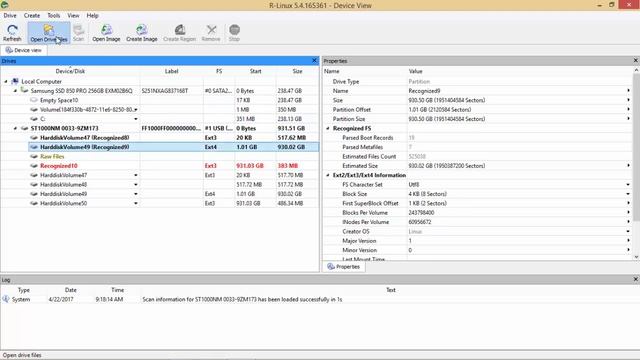The image size is (640, 360).
Task: Open the Tools menu
Action: pyautogui.click(x=53, y=16)
